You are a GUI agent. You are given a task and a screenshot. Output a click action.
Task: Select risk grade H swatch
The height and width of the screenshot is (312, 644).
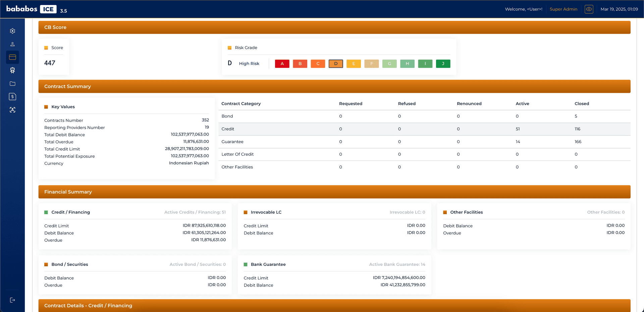[x=407, y=64]
